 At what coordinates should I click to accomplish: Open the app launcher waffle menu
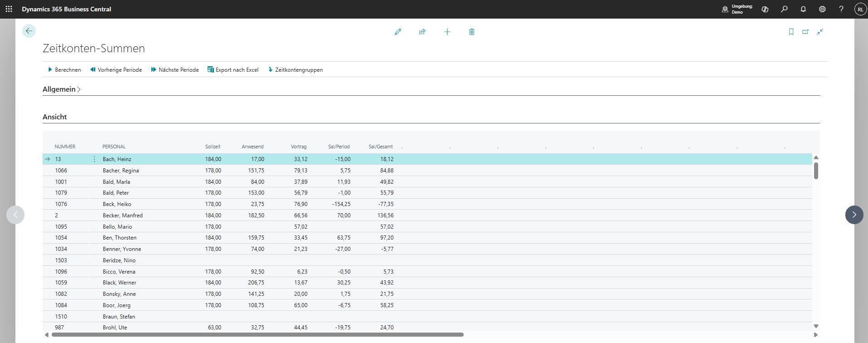[x=9, y=9]
